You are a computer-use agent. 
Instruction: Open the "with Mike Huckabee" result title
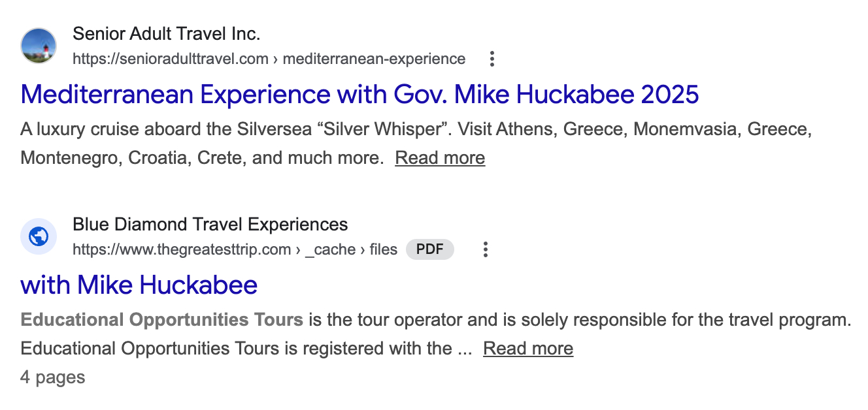[139, 285]
